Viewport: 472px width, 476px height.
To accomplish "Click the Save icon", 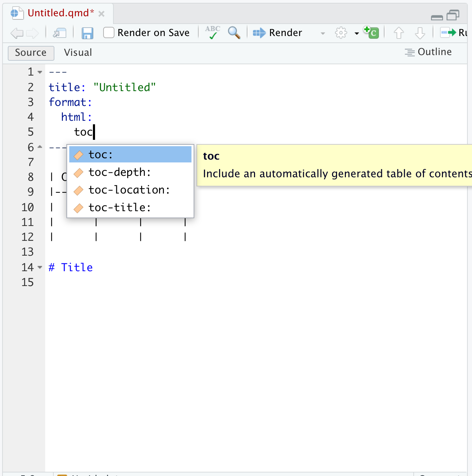I will coord(87,32).
